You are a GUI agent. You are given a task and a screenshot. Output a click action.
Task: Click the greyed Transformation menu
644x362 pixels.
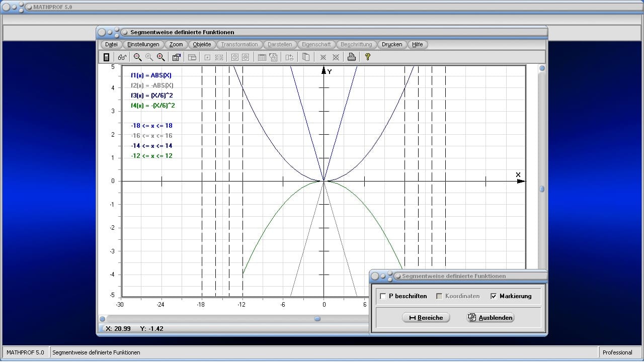pos(239,44)
